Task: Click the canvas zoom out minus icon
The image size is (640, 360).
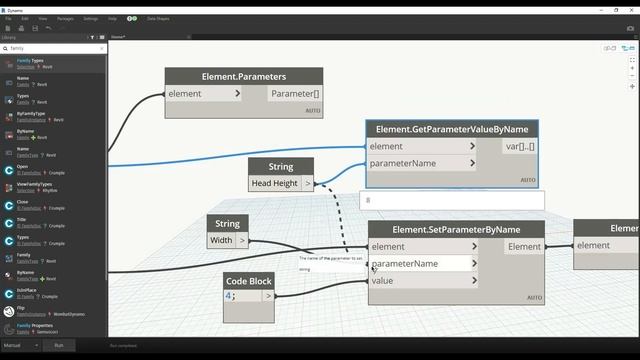Action: tap(632, 76)
